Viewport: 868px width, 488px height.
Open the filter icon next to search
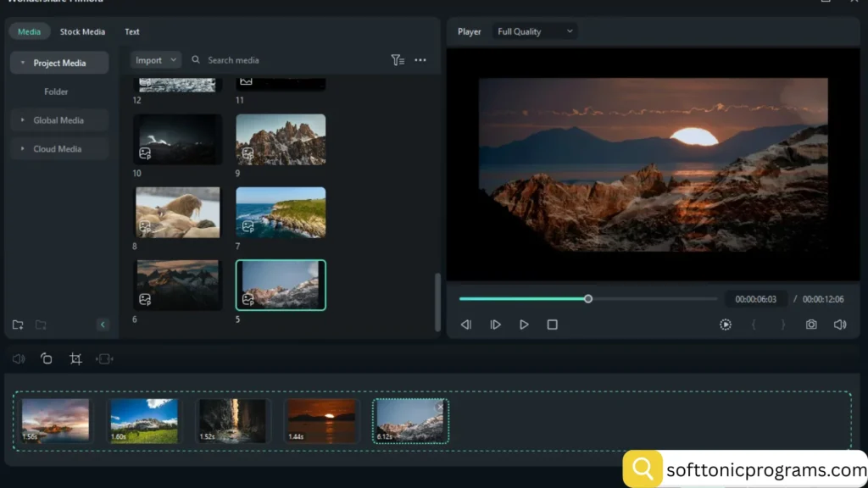(x=398, y=60)
